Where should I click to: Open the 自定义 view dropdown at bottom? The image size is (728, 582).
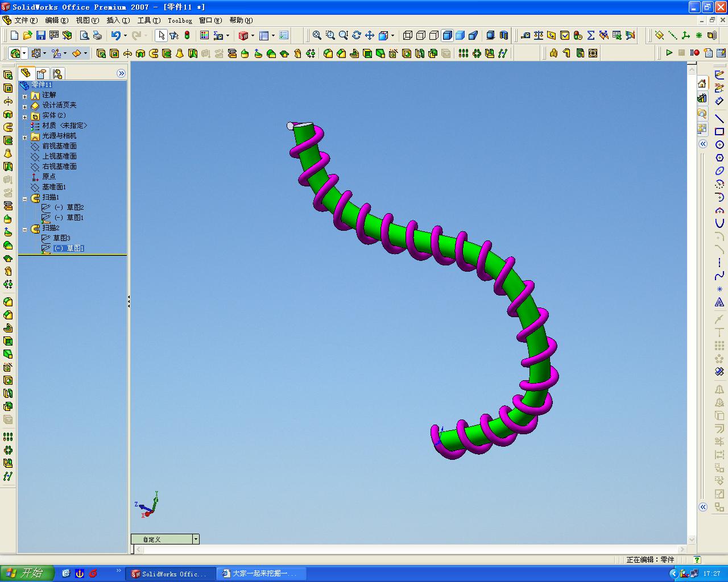click(196, 539)
